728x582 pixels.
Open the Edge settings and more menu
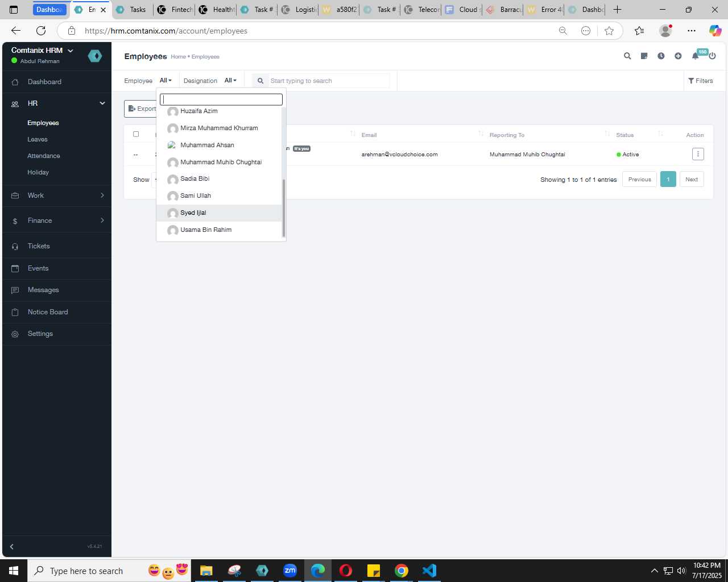click(691, 31)
